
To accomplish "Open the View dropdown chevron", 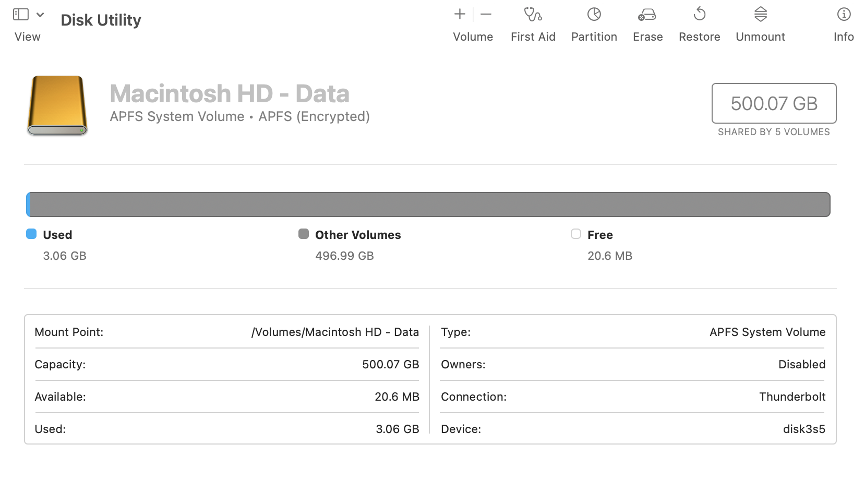I will pos(40,15).
